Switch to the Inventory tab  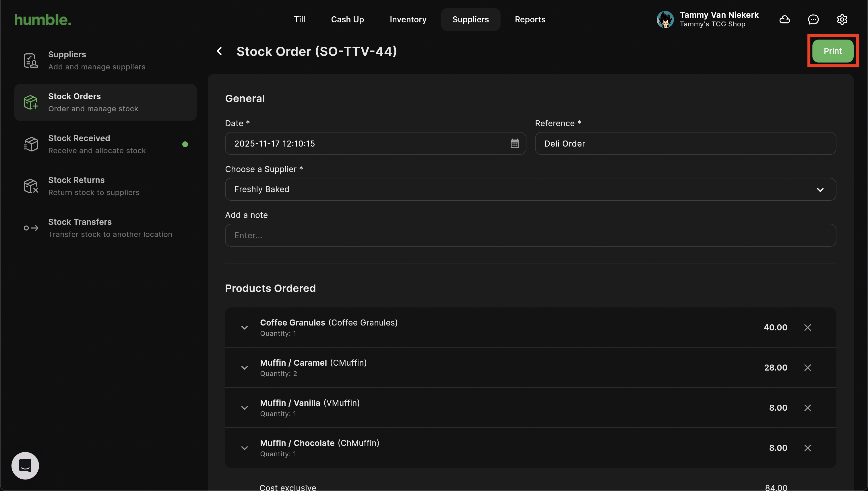[408, 20]
